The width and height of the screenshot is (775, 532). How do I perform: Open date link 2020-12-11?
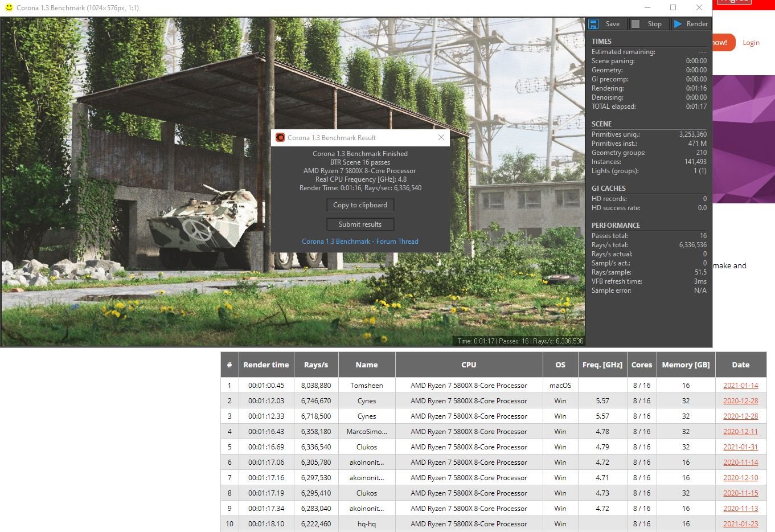click(741, 432)
